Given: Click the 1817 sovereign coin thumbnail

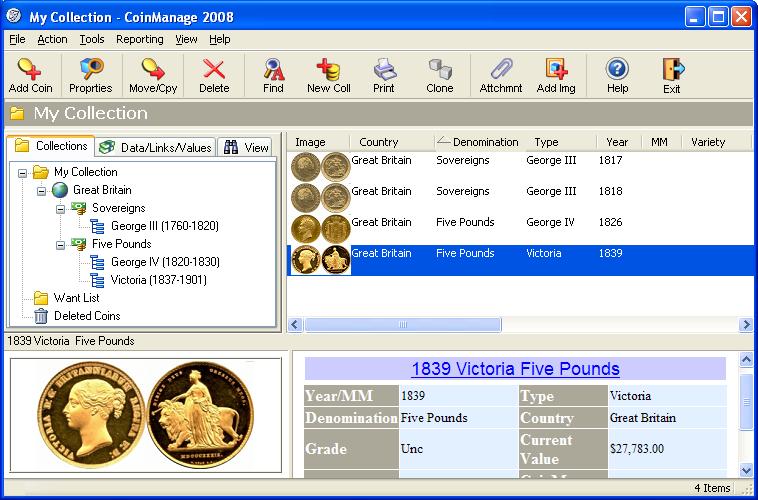Looking at the screenshot, I should pos(321,167).
